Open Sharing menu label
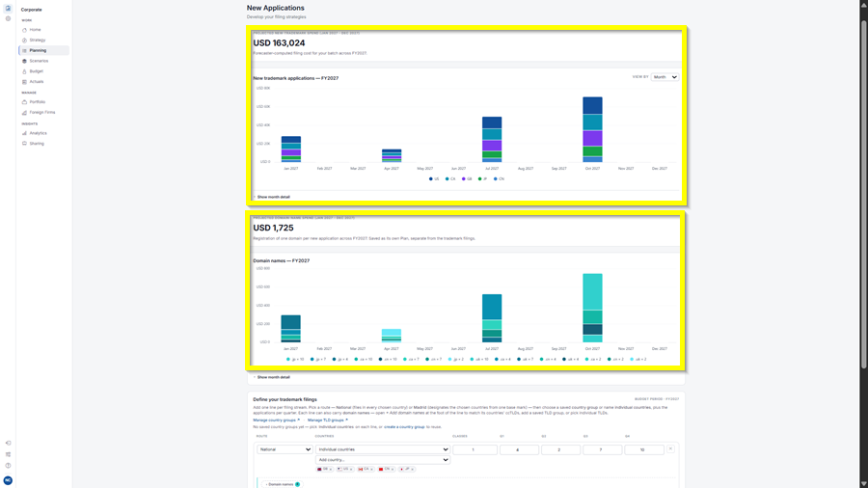 [37, 144]
